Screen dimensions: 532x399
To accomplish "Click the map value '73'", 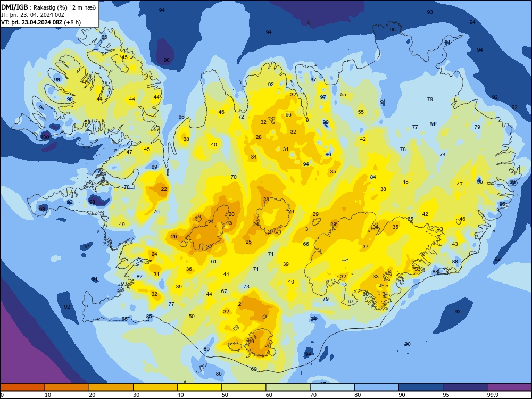I will coord(246,287).
